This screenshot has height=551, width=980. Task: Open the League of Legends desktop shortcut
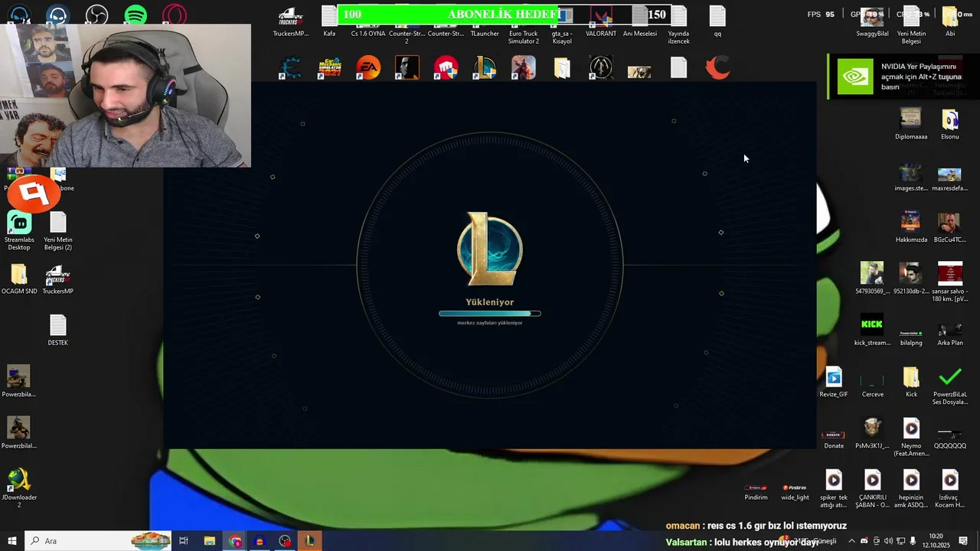coord(485,67)
